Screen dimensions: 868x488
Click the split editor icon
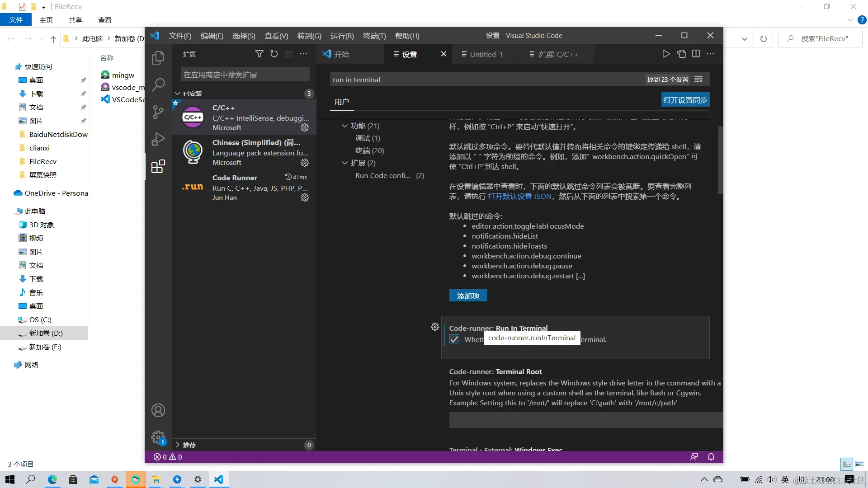coord(696,54)
